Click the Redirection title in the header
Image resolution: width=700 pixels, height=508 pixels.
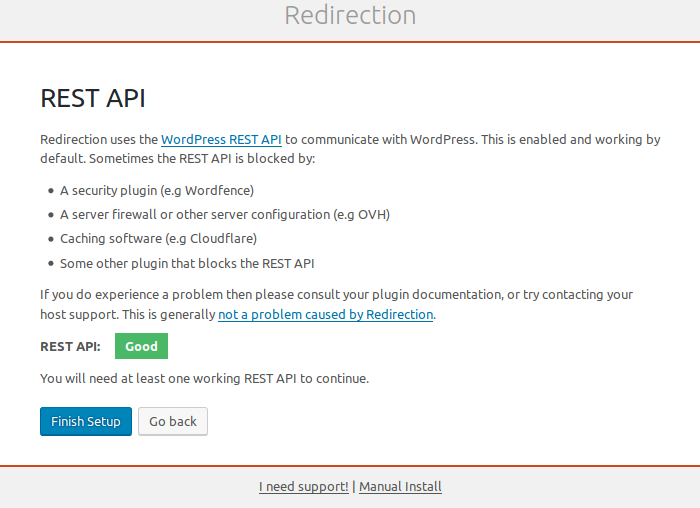(x=350, y=16)
